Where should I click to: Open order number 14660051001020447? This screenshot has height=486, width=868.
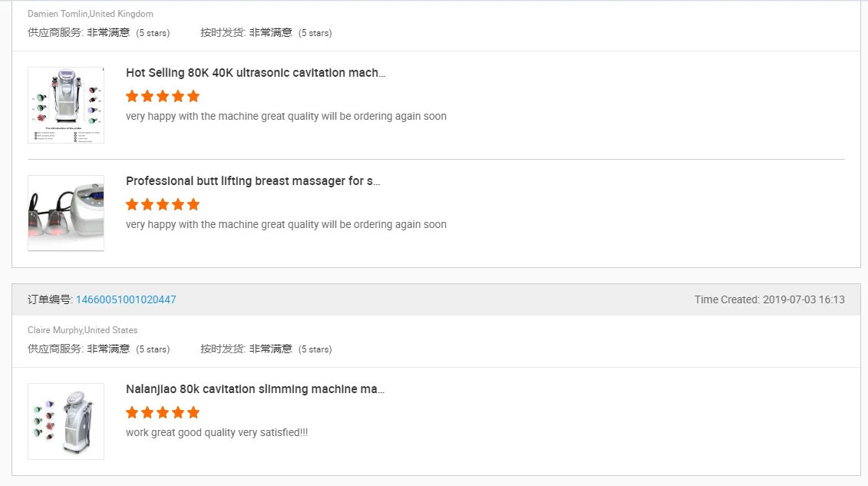pos(126,299)
